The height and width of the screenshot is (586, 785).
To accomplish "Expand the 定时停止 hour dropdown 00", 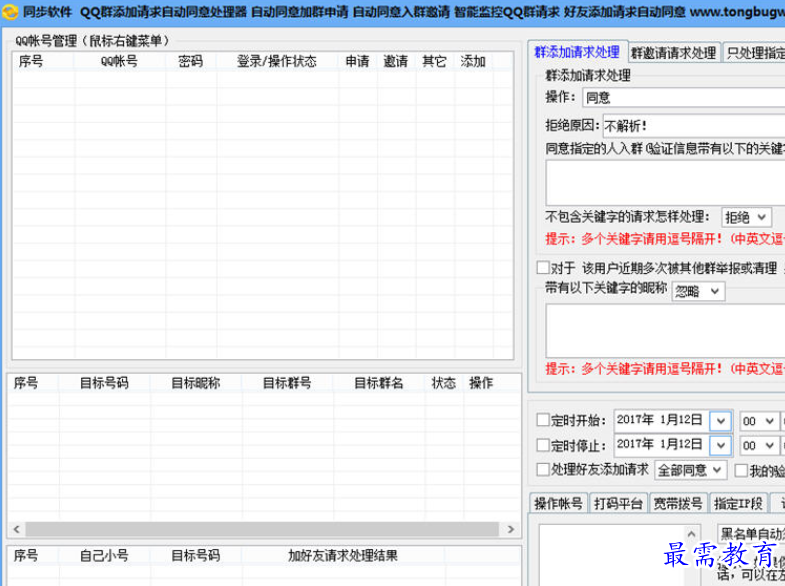I will [760, 445].
